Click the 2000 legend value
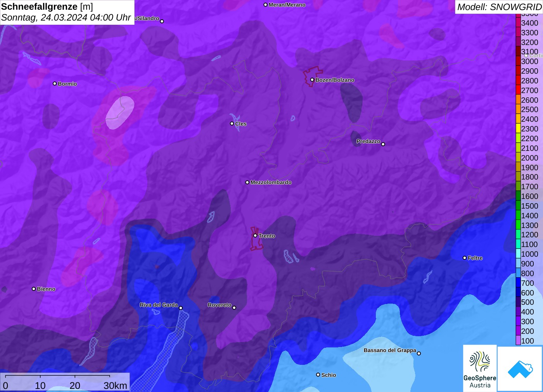 (529, 157)
